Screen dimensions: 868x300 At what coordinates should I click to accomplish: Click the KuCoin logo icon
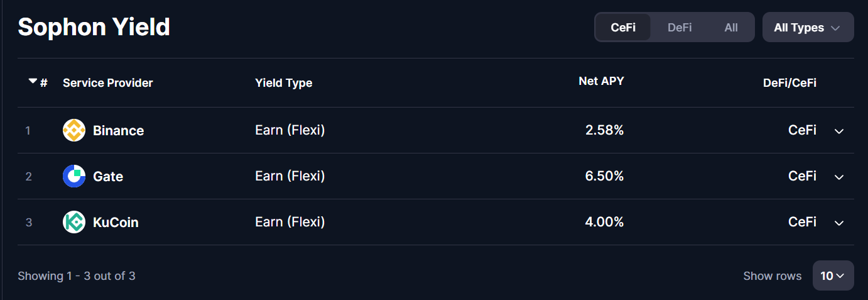click(x=74, y=222)
